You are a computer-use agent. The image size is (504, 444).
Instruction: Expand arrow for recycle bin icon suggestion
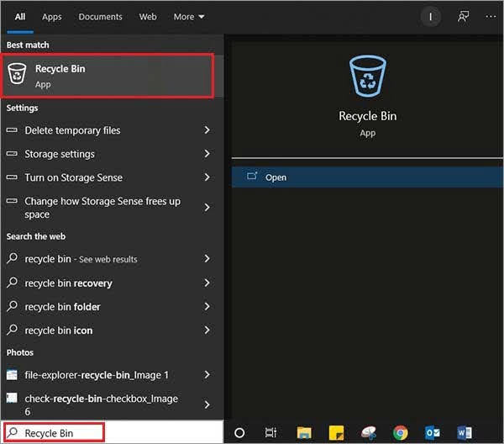[207, 330]
